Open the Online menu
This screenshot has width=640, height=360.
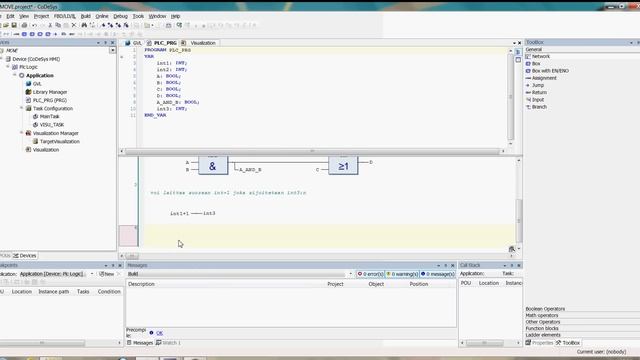(x=102, y=16)
